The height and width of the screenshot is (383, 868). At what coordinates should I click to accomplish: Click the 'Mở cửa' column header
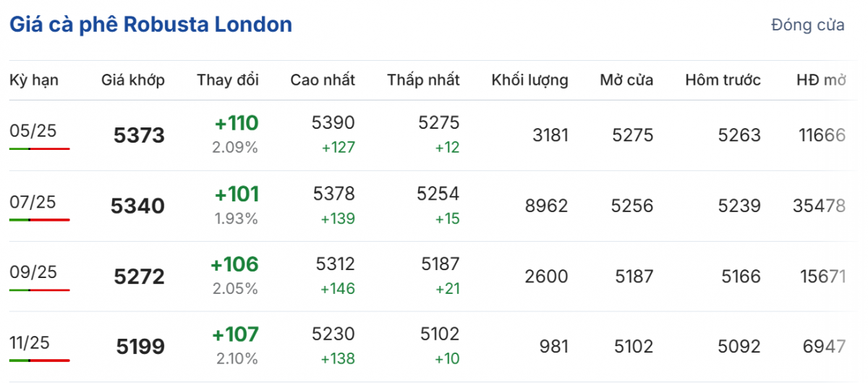pos(626,80)
